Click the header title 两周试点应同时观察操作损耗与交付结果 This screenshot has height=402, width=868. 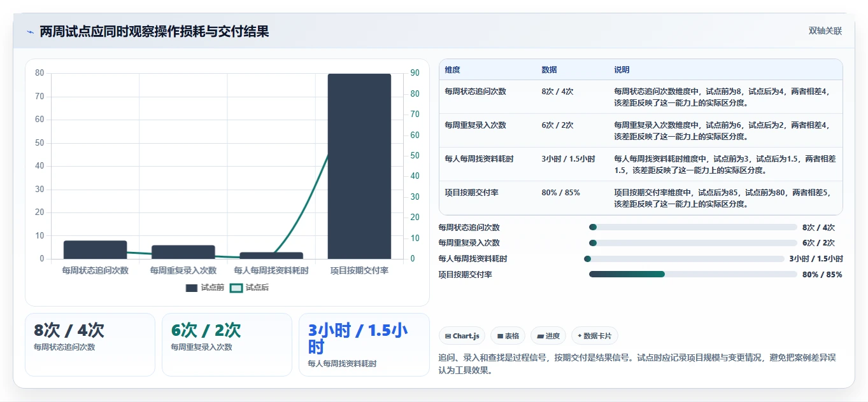154,31
